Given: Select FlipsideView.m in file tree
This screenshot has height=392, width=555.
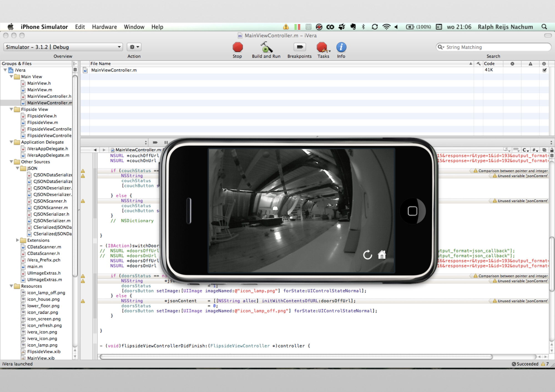Looking at the screenshot, I should [42, 122].
